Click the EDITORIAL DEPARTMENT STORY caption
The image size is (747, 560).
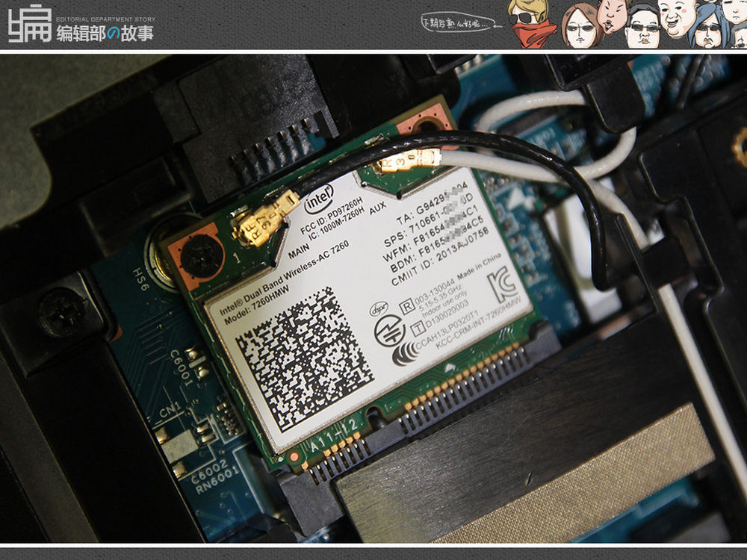(106, 19)
